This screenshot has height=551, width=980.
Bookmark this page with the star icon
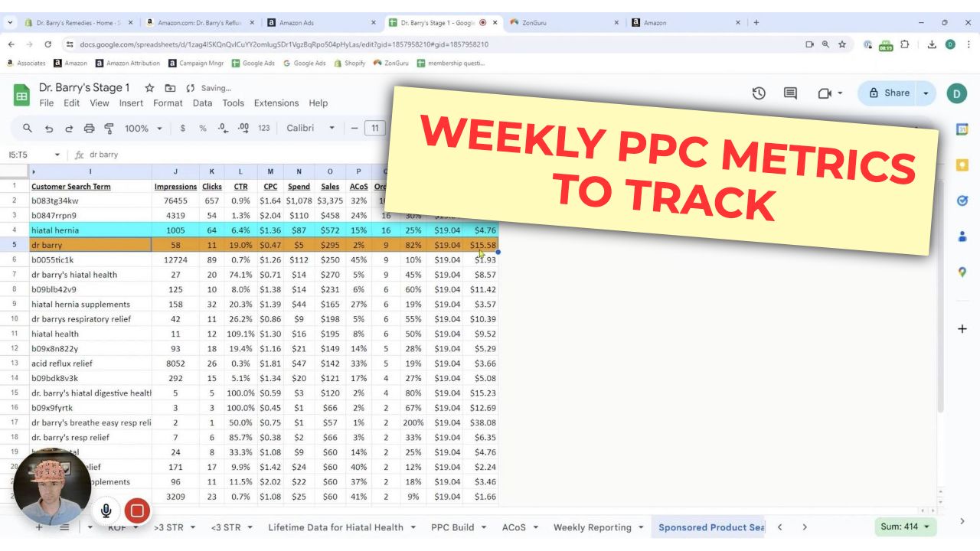tap(842, 44)
